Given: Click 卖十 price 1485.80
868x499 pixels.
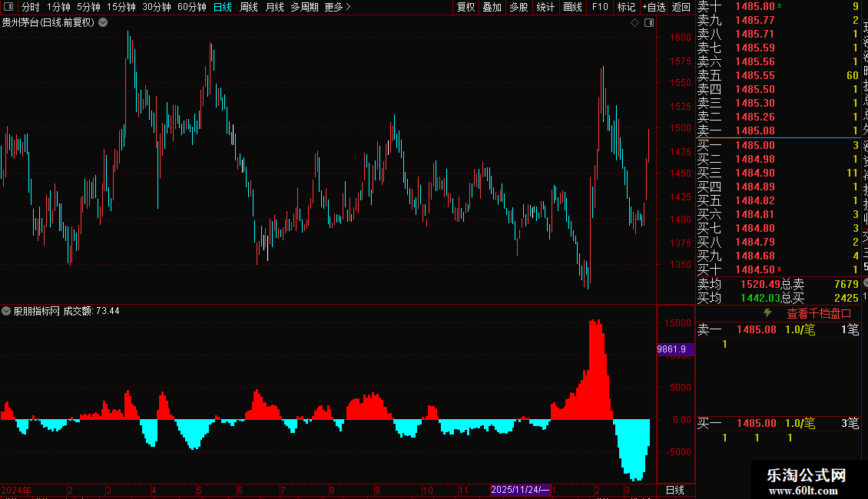Looking at the screenshot, I should (754, 6).
